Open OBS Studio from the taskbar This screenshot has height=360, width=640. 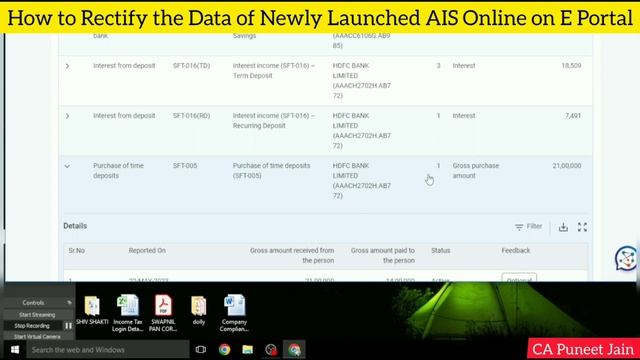click(x=271, y=350)
